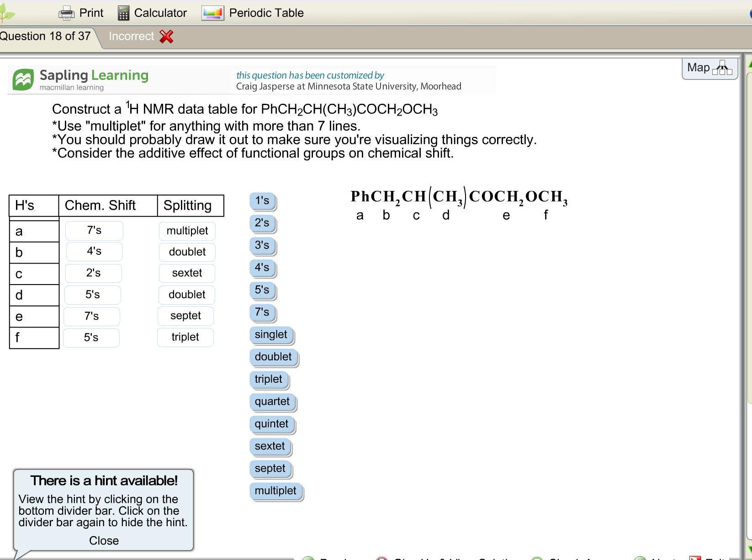Click the Previous arrow icon
The height and width of the screenshot is (560, 752).
[x=308, y=558]
